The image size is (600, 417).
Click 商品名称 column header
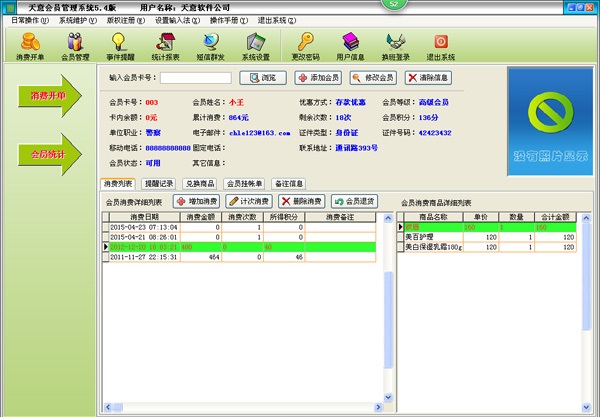pyautogui.click(x=433, y=217)
